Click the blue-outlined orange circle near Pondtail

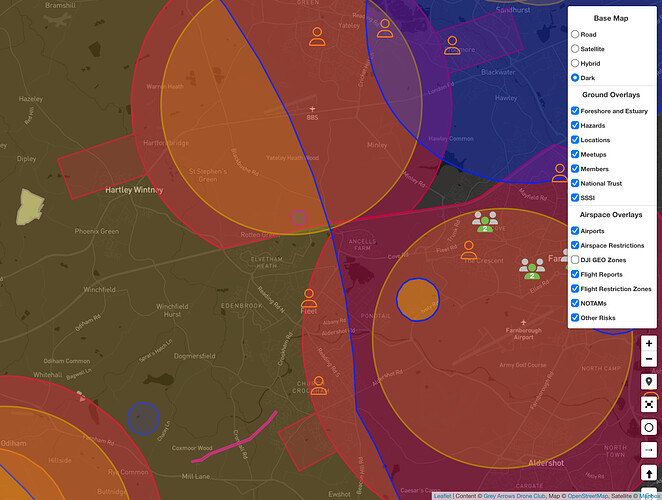[x=418, y=299]
